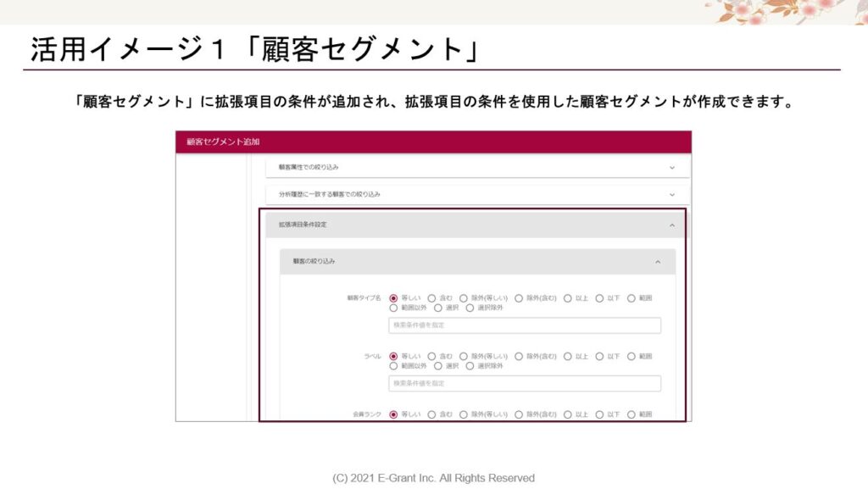Select 含む radio for 会員ランク
Viewport: 868px width, 489px height.
(x=432, y=414)
